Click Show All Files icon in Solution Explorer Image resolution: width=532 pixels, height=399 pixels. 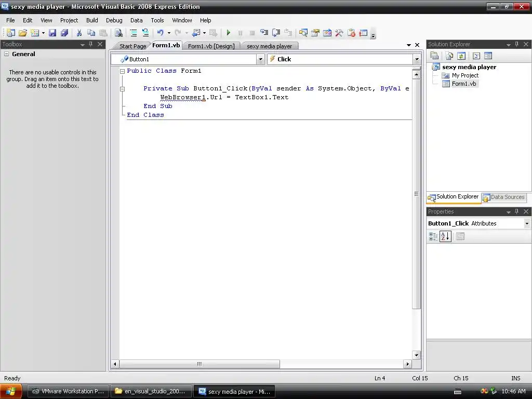449,56
